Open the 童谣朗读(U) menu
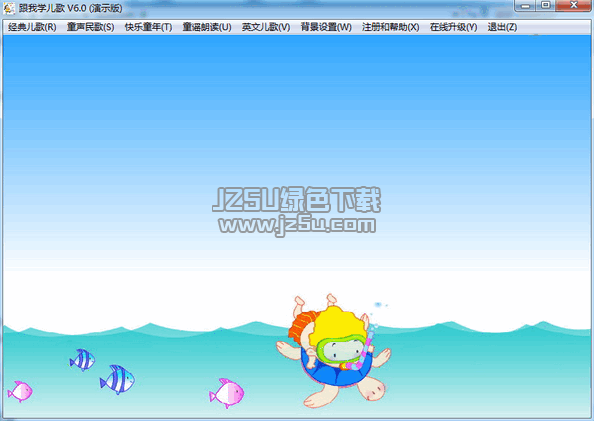The height and width of the screenshot is (421, 594). 207,27
